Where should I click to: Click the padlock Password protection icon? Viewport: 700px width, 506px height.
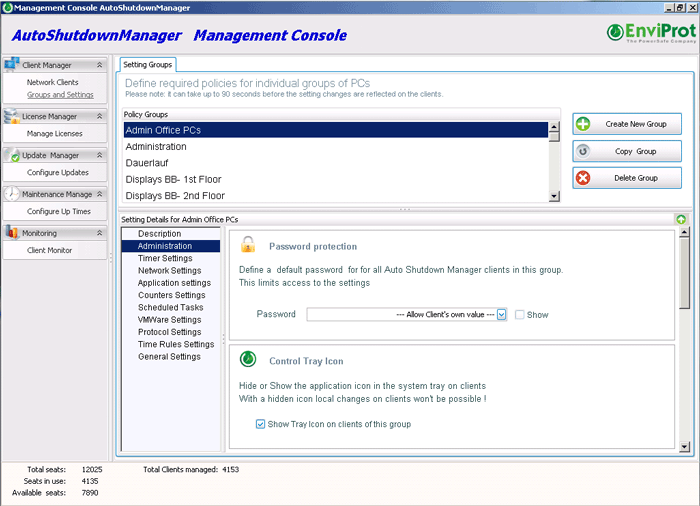pyautogui.click(x=248, y=245)
